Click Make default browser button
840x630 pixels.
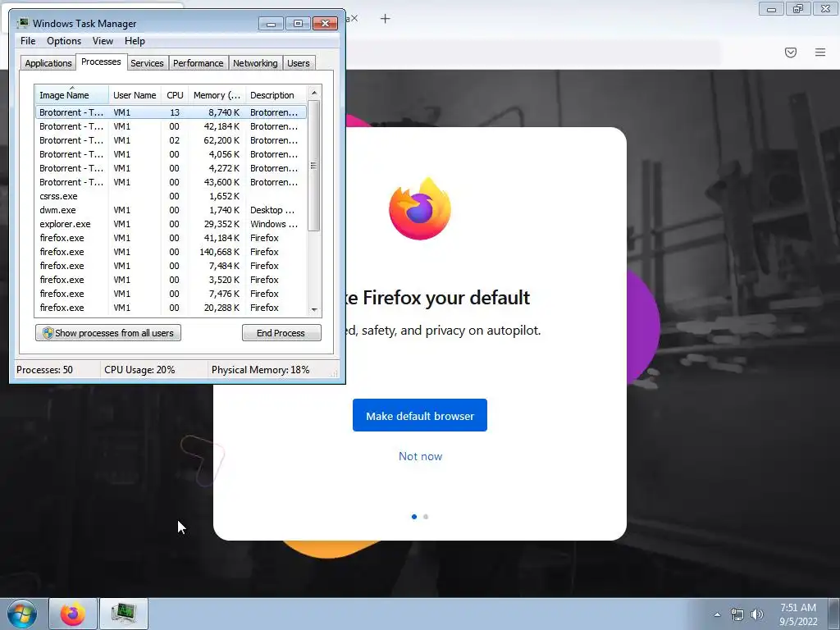click(x=419, y=415)
